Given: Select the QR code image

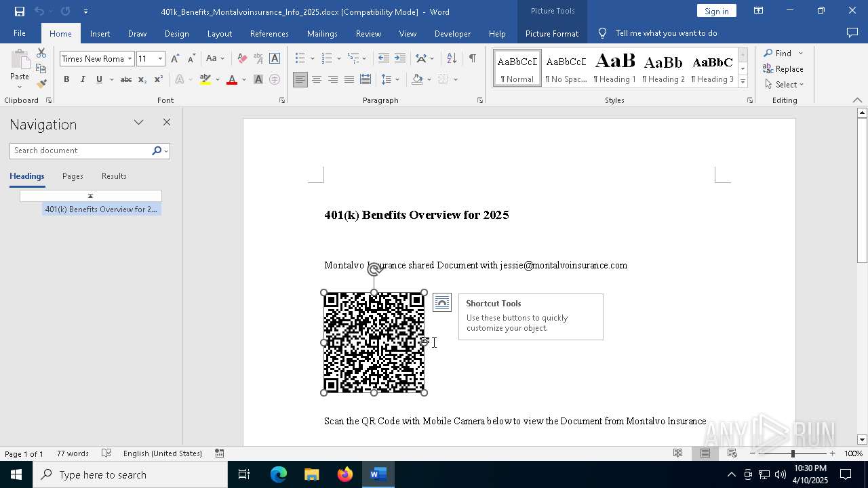Looking at the screenshot, I should point(374,343).
